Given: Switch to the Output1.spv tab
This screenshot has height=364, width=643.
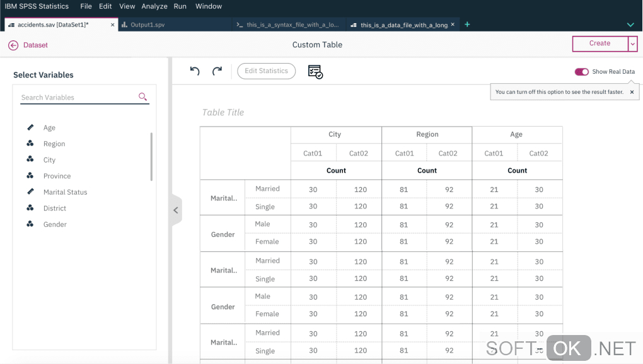Looking at the screenshot, I should point(175,25).
